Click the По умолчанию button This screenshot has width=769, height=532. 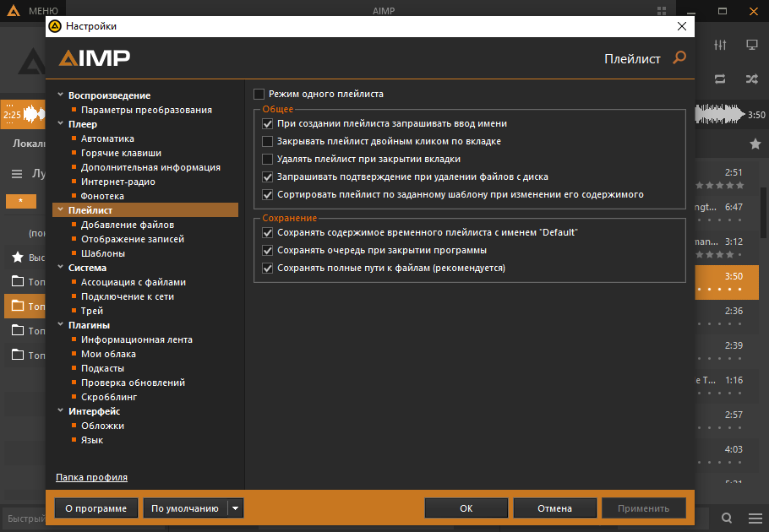pos(185,508)
